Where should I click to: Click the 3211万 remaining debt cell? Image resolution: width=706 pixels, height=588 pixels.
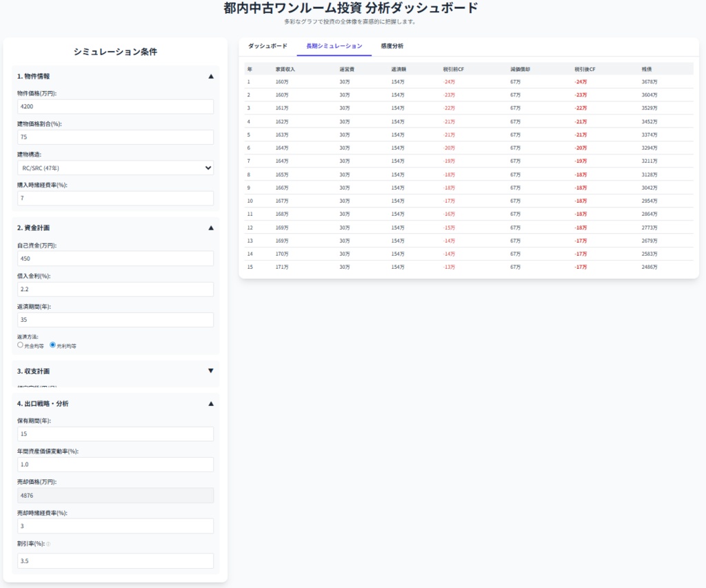[649, 161]
